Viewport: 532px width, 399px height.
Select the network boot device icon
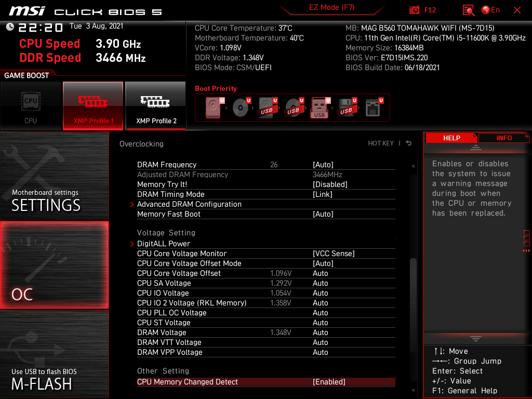point(374,108)
